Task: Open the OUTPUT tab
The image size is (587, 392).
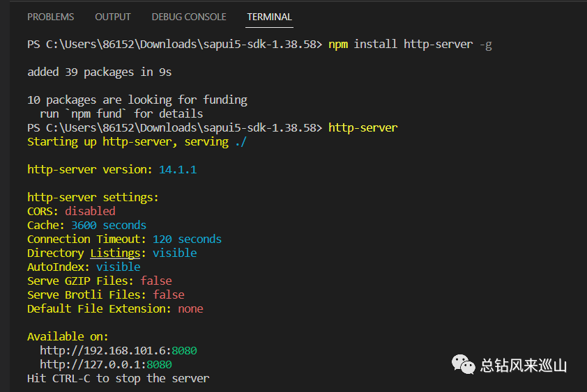Action: (113, 17)
